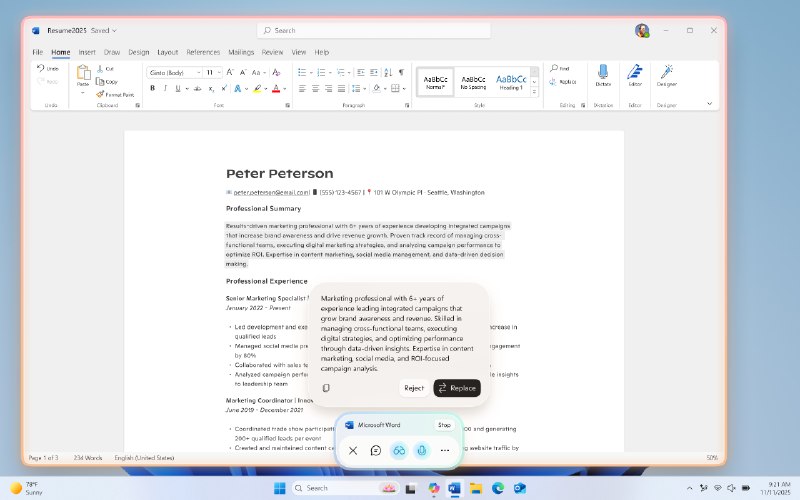The height and width of the screenshot is (500, 800).
Task: Toggle subscript formatting
Action: (x=211, y=88)
